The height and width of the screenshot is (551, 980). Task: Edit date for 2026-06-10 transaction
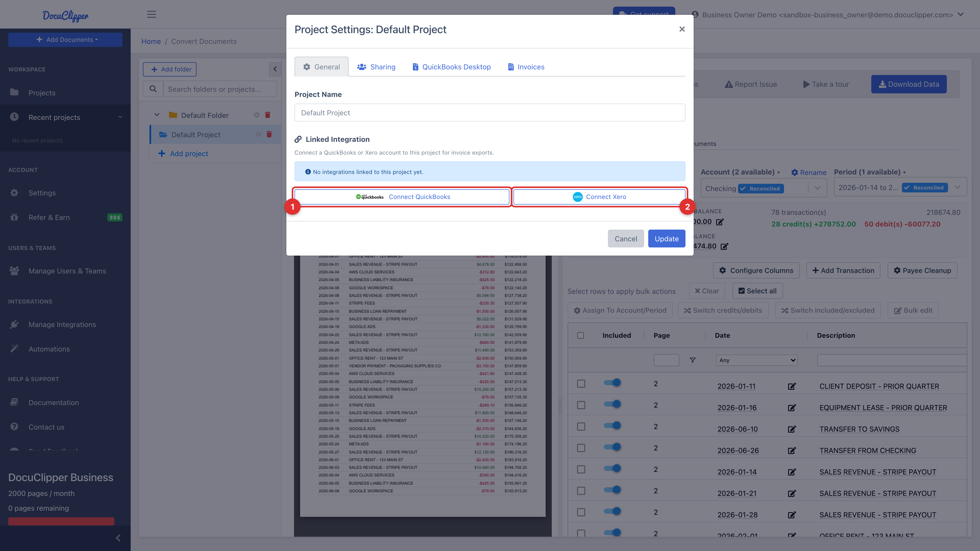[792, 429]
